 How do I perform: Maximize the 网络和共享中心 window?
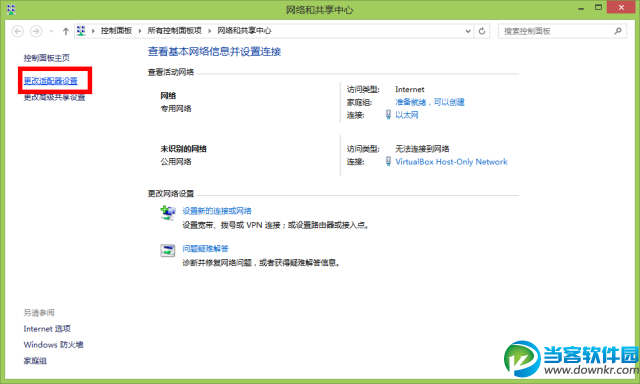click(x=598, y=8)
